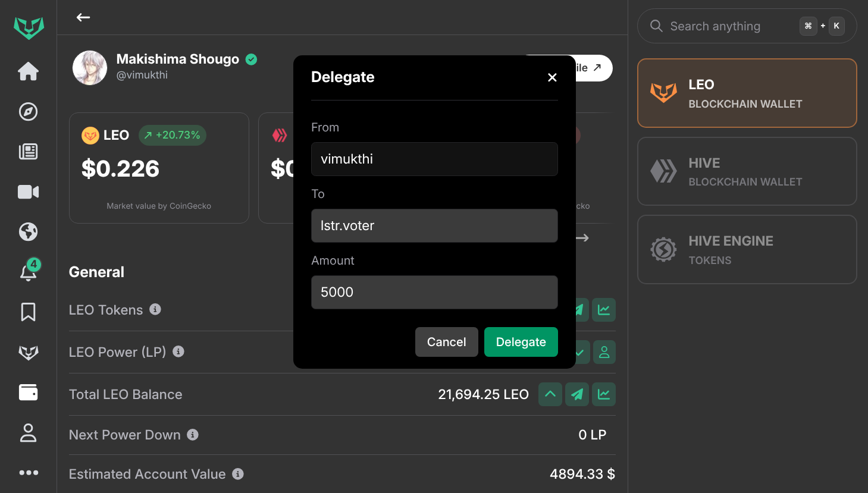The height and width of the screenshot is (493, 868).
Task: Click delegate person icon in LEO Power row
Action: [604, 352]
